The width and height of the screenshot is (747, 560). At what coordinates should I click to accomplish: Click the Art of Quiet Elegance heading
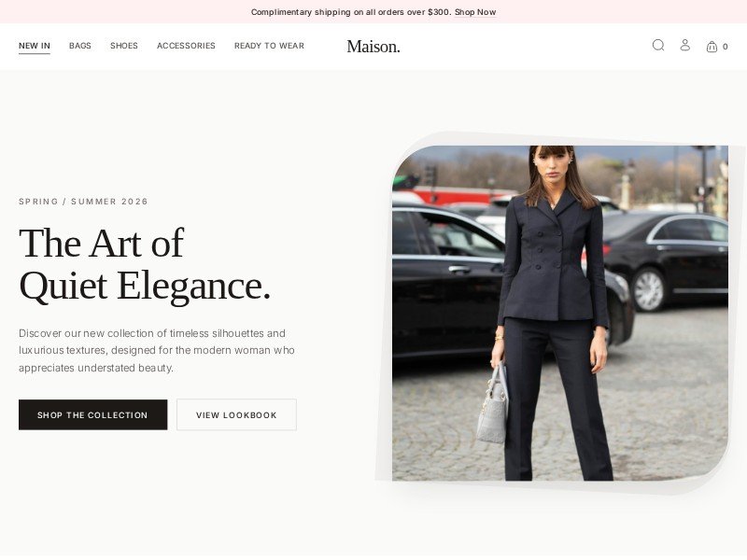[145, 264]
